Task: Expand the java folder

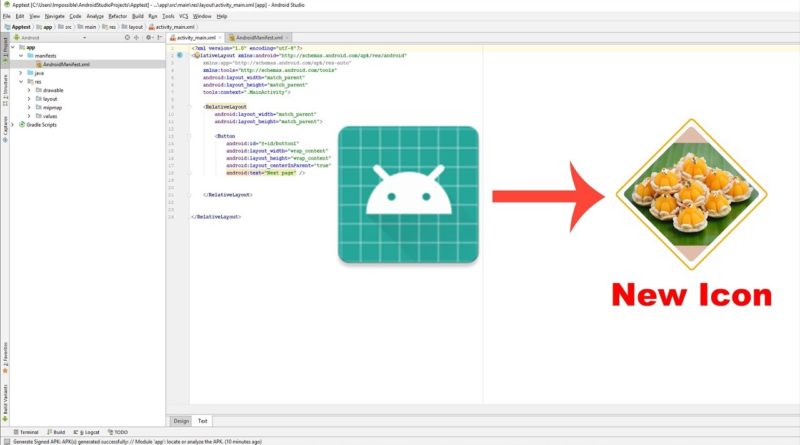Action: (21, 73)
